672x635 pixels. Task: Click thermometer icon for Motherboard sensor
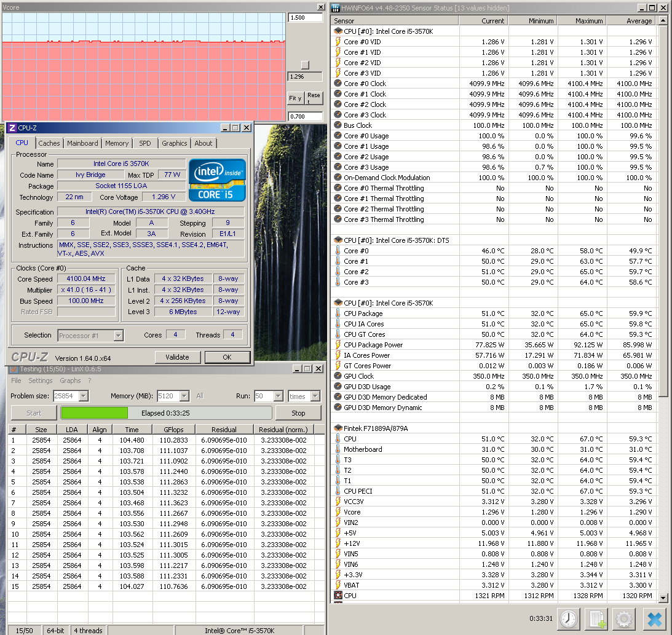click(338, 449)
